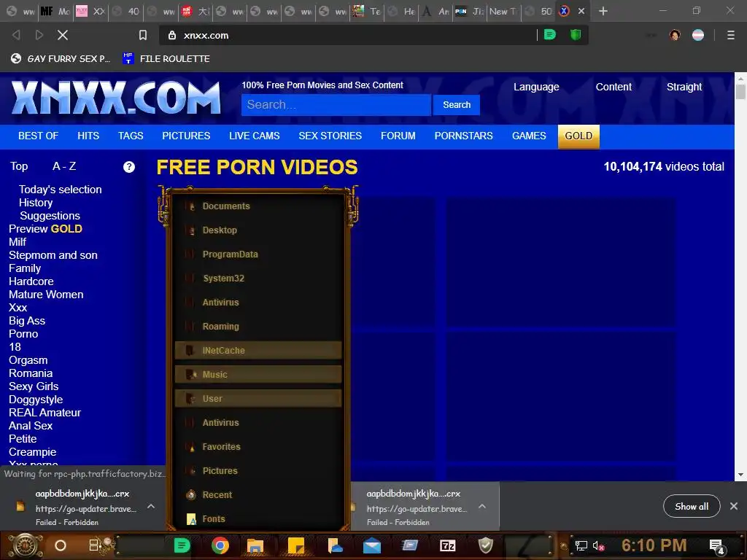The height and width of the screenshot is (560, 747).
Task: Open the green chat app on taskbar
Action: (182, 545)
